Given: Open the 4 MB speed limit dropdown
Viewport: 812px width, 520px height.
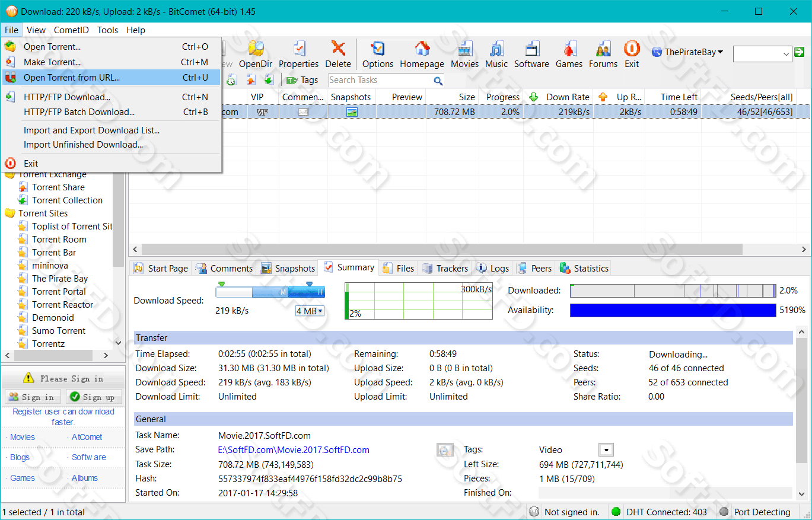Looking at the screenshot, I should click(310, 311).
